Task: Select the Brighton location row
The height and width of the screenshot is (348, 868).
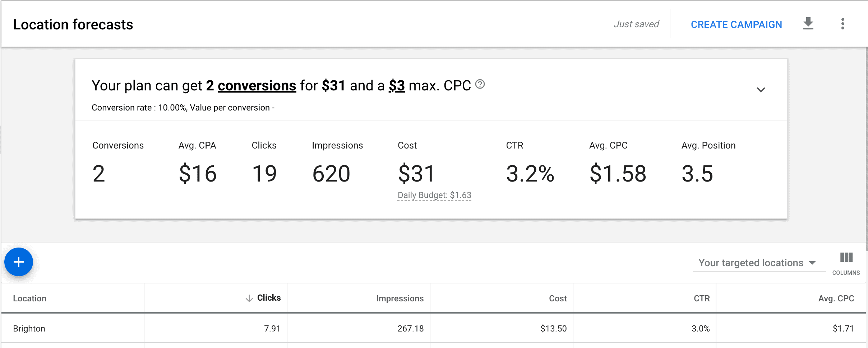Action: point(434,328)
